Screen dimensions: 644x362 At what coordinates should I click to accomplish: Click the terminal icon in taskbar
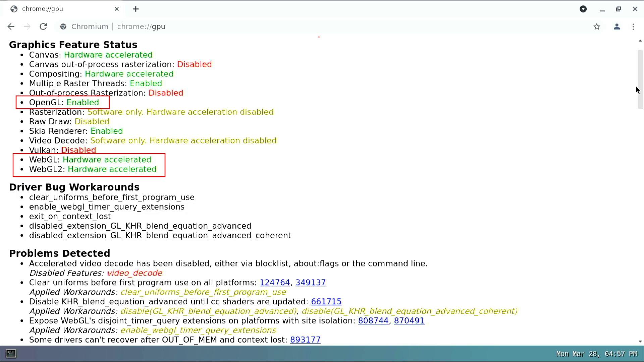[11, 353]
